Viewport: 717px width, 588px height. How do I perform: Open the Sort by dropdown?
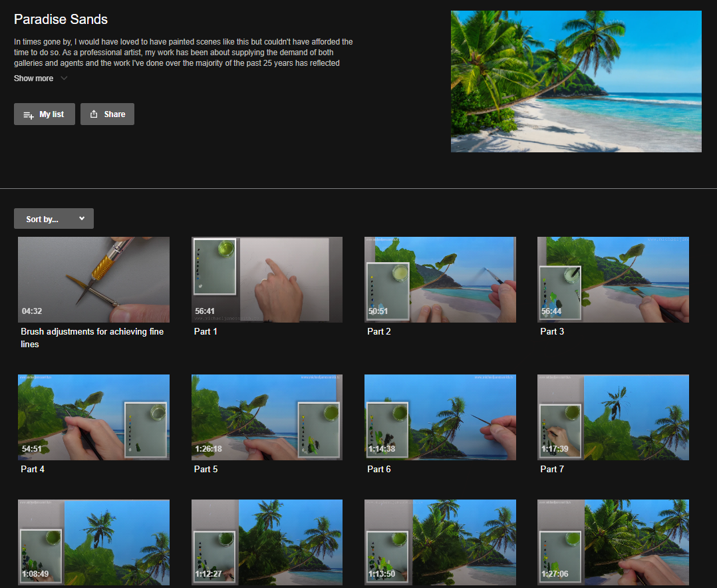[x=54, y=219]
